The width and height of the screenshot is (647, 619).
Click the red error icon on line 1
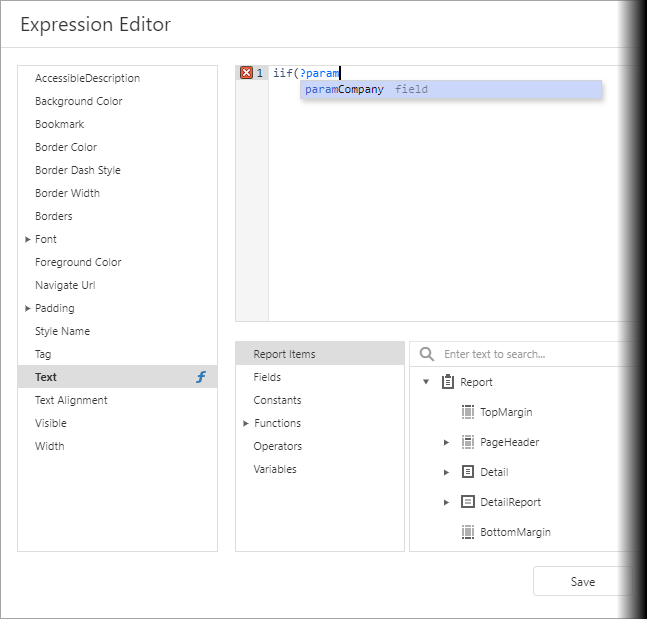tap(246, 73)
